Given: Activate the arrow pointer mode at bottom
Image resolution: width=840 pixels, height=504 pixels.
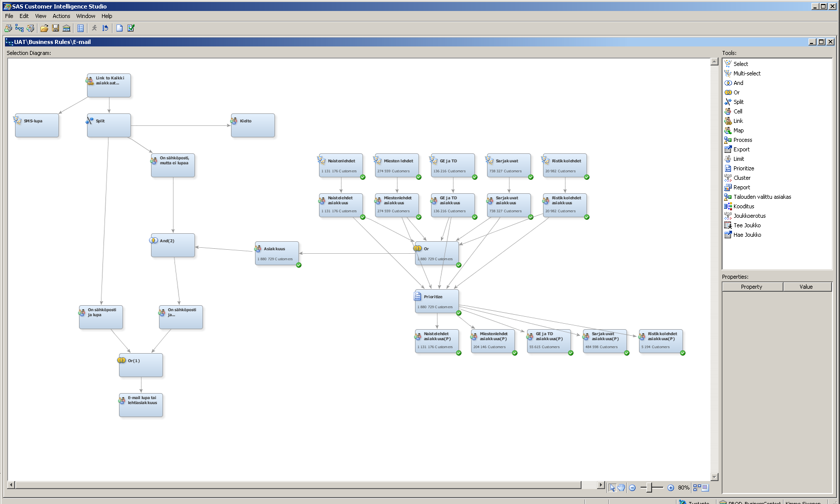Looking at the screenshot, I should click(x=612, y=488).
